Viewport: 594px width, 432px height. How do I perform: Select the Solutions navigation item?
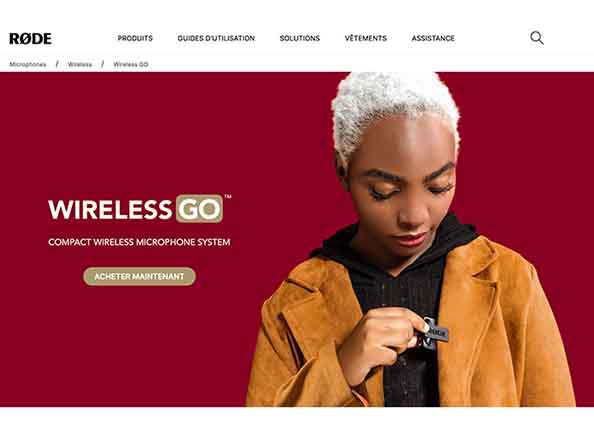click(300, 38)
